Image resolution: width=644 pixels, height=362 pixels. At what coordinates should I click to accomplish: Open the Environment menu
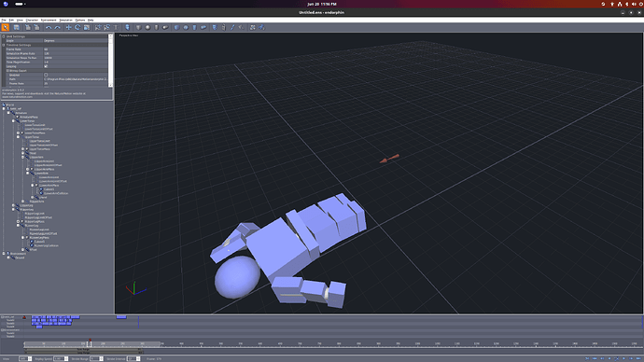49,20
